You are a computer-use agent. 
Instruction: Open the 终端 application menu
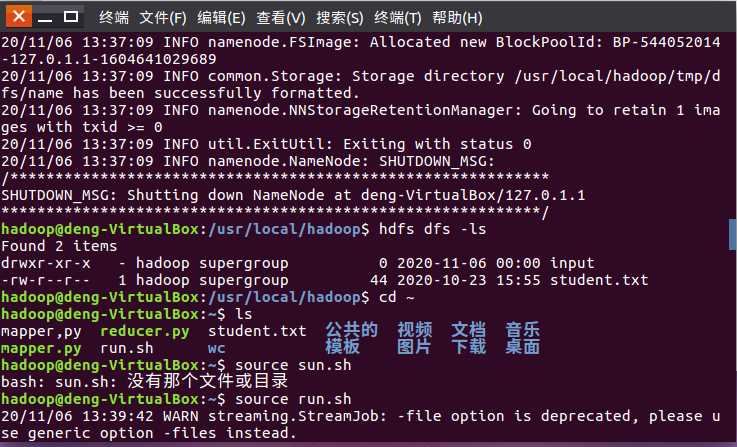(x=114, y=18)
